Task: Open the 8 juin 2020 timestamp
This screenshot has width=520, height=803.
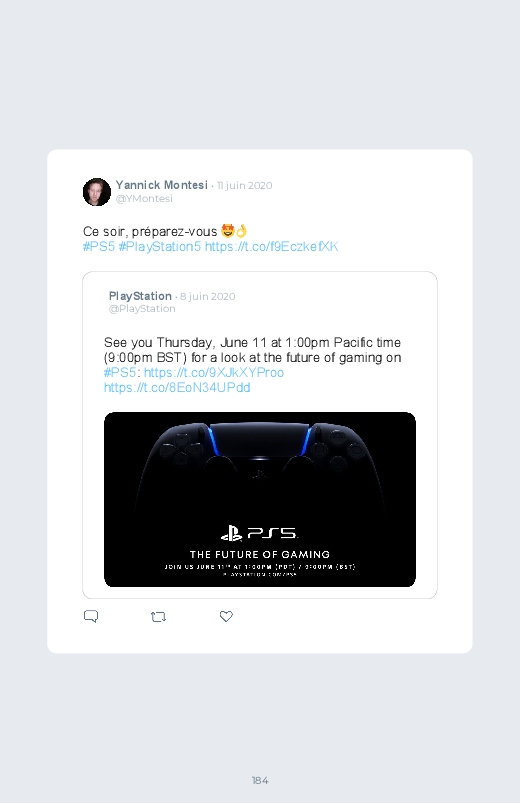Action: tap(207, 297)
